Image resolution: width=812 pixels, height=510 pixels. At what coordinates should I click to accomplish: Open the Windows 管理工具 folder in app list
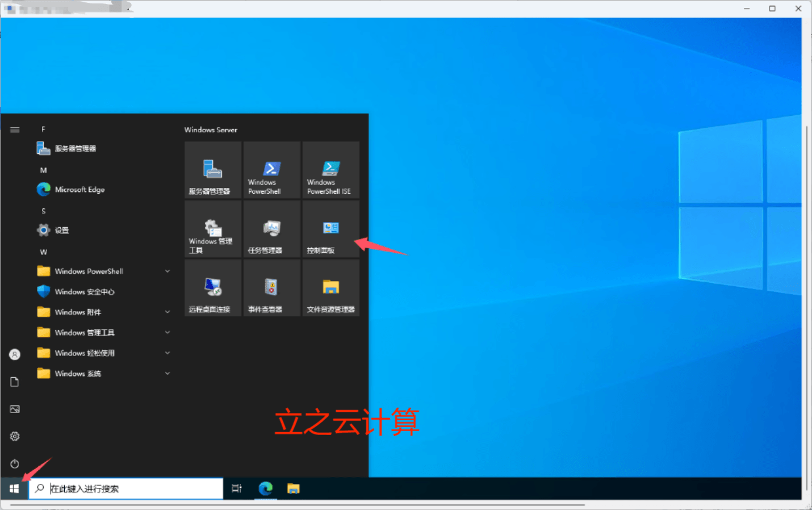click(104, 333)
